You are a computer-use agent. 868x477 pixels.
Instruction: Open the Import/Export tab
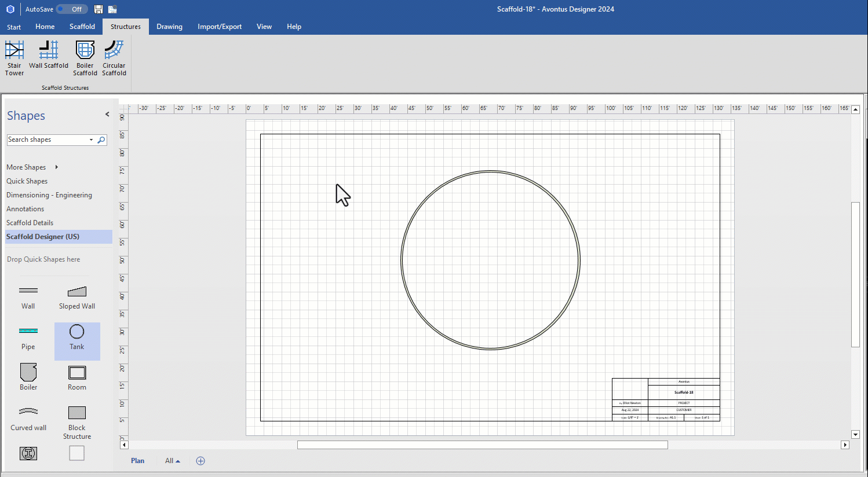click(x=220, y=27)
